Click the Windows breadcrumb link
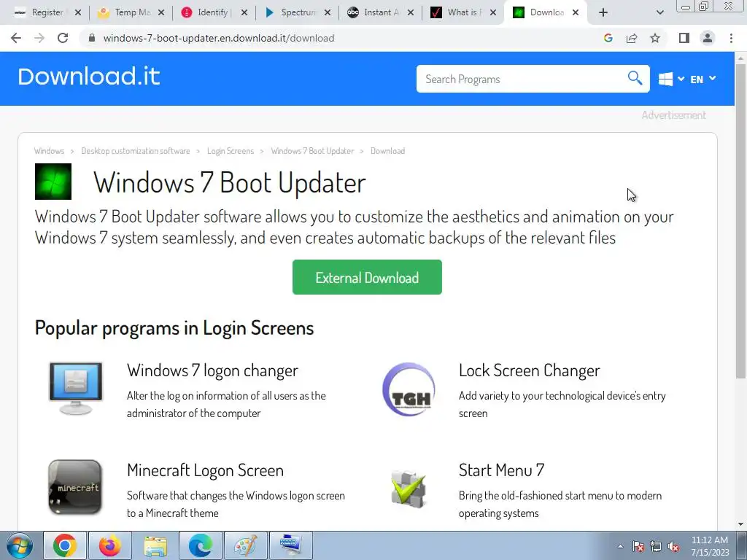 [x=49, y=151]
